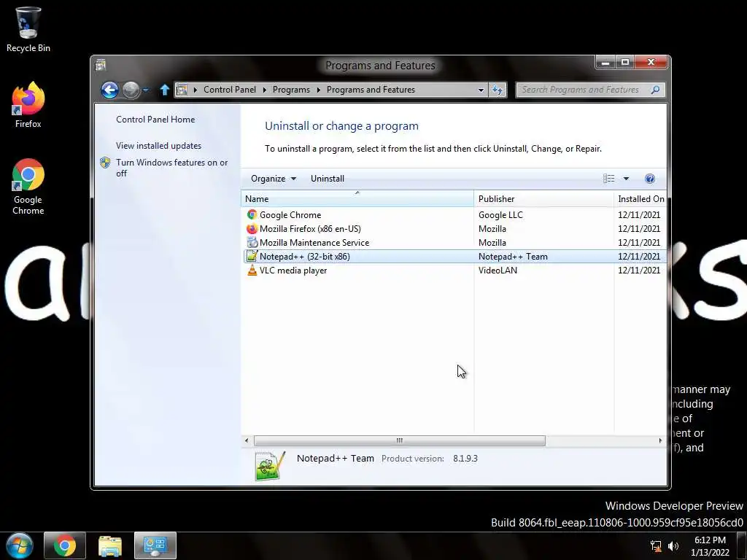Click the change view icon
This screenshot has width=747, height=560.
[609, 179]
